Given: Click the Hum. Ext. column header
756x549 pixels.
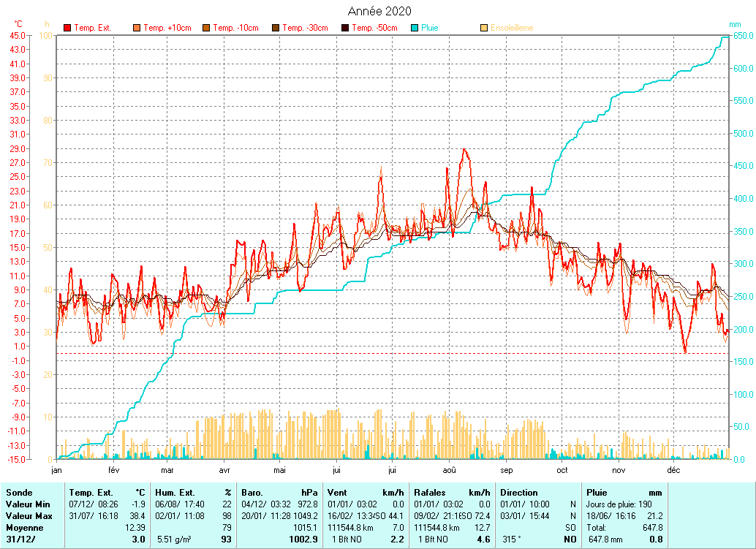Looking at the screenshot, I should [173, 493].
